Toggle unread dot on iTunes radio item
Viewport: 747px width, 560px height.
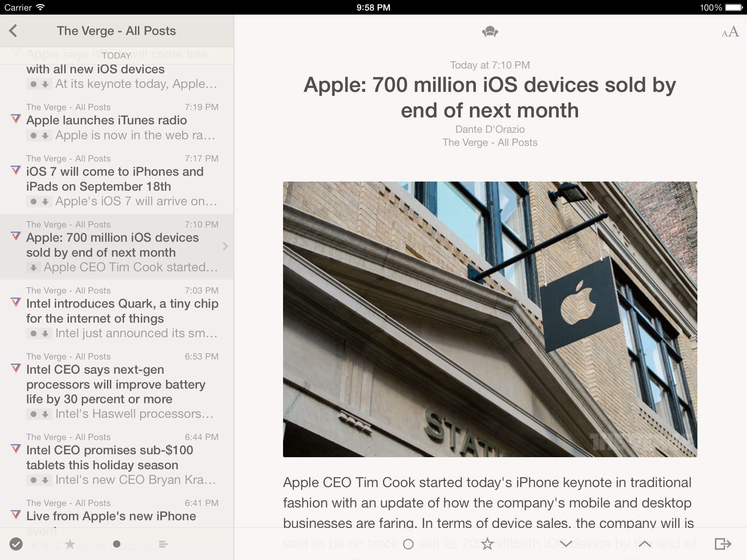[x=34, y=136]
